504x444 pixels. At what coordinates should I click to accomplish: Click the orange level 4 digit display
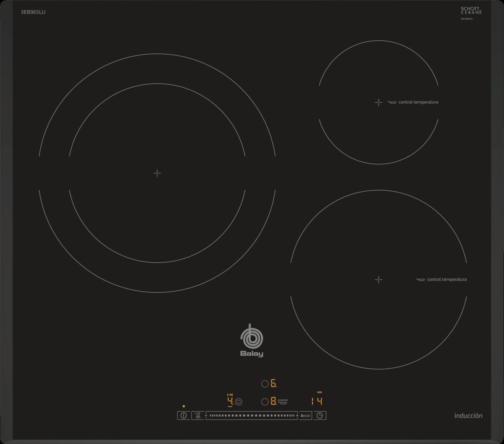[230, 401]
